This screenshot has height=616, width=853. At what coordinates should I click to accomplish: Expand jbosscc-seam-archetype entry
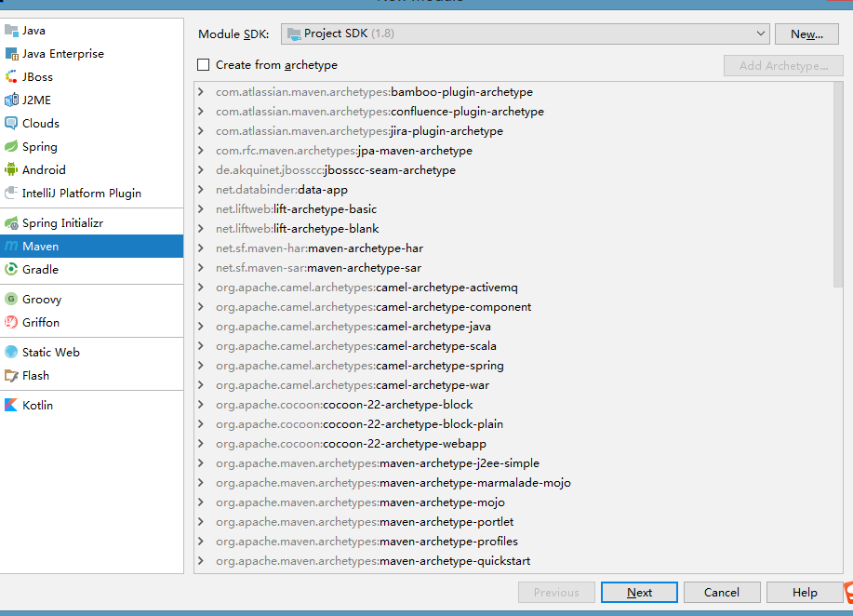click(201, 170)
